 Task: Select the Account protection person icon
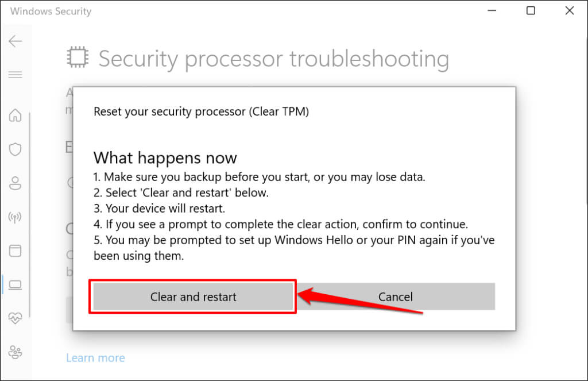(15, 183)
